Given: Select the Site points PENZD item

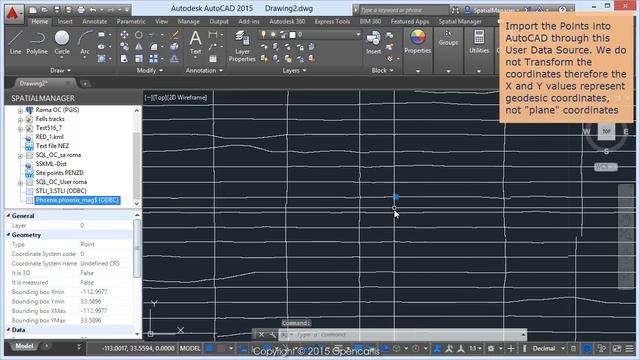Looking at the screenshot, I should click(60, 173).
